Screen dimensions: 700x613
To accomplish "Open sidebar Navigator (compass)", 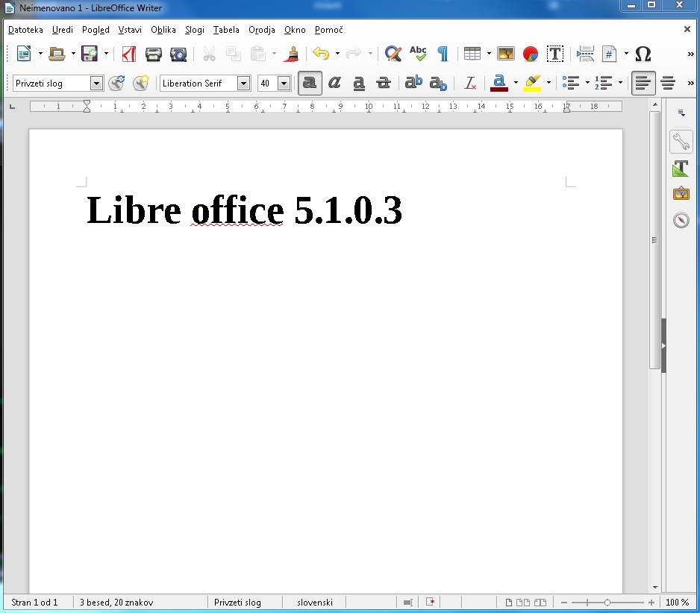I will (x=681, y=220).
